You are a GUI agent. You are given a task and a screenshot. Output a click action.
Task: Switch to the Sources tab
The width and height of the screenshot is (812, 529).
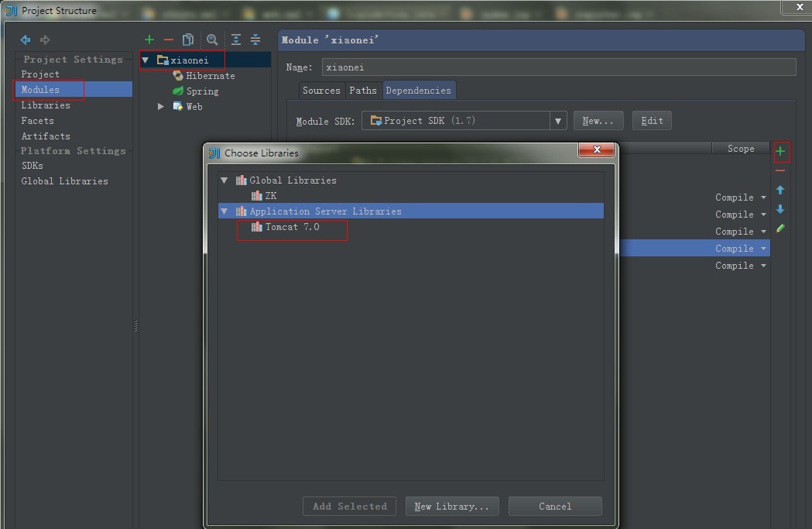[x=320, y=90]
